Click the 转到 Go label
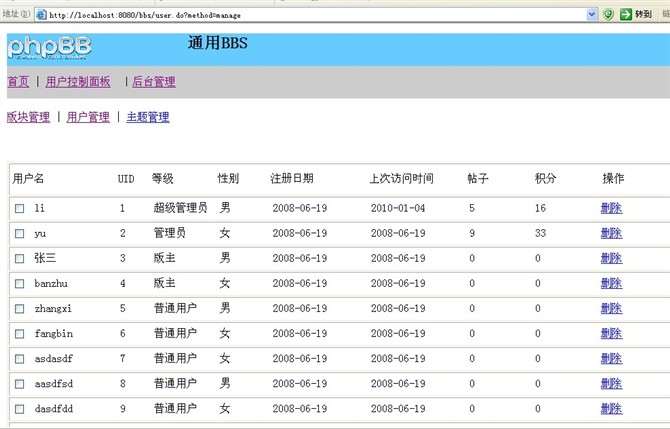This screenshot has width=670, height=429. [643, 15]
